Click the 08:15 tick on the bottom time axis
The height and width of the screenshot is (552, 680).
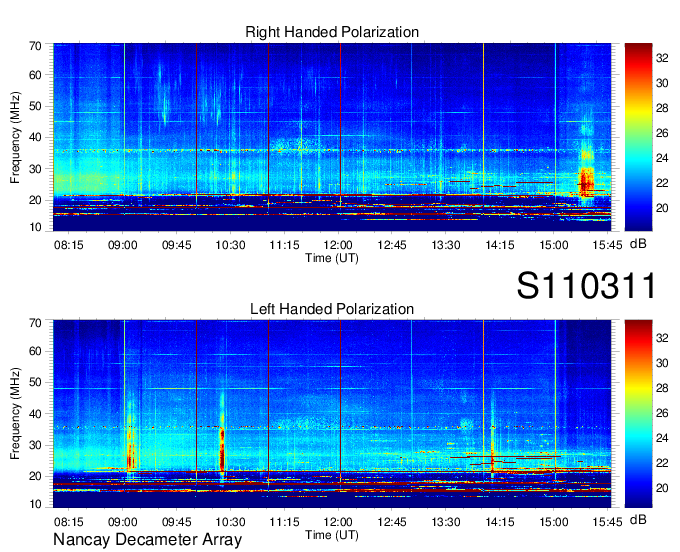pyautogui.click(x=69, y=522)
